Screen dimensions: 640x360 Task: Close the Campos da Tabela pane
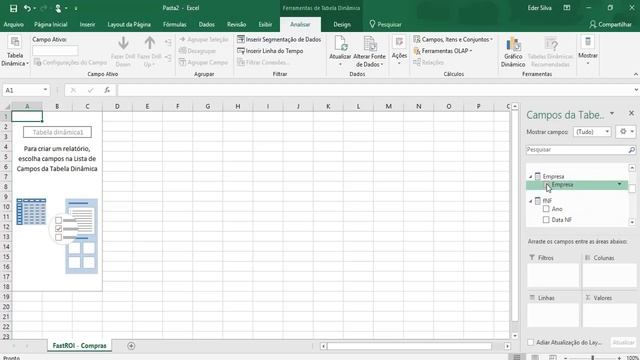[631, 113]
